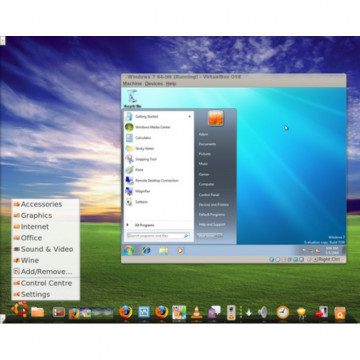Open Devices and Printers from Start menu
Image resolution: width=360 pixels, height=360 pixels.
point(214,204)
